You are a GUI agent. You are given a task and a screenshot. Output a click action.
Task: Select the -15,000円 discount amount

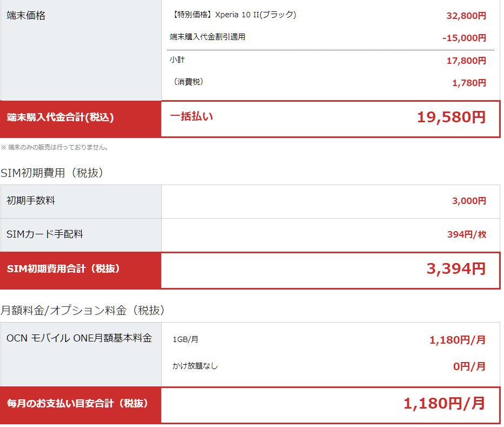(x=464, y=38)
